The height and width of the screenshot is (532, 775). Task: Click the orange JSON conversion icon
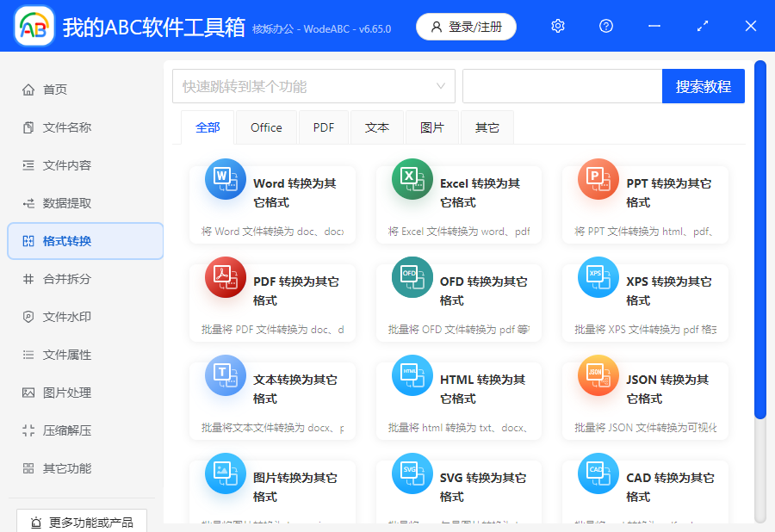pyautogui.click(x=598, y=375)
